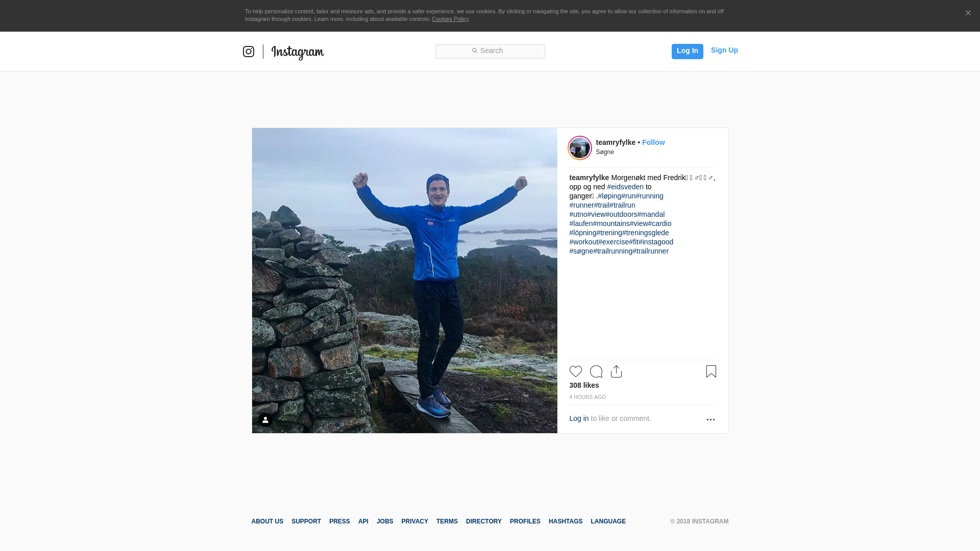Dismiss the cookie banner with X
The image size is (980, 551).
click(968, 13)
